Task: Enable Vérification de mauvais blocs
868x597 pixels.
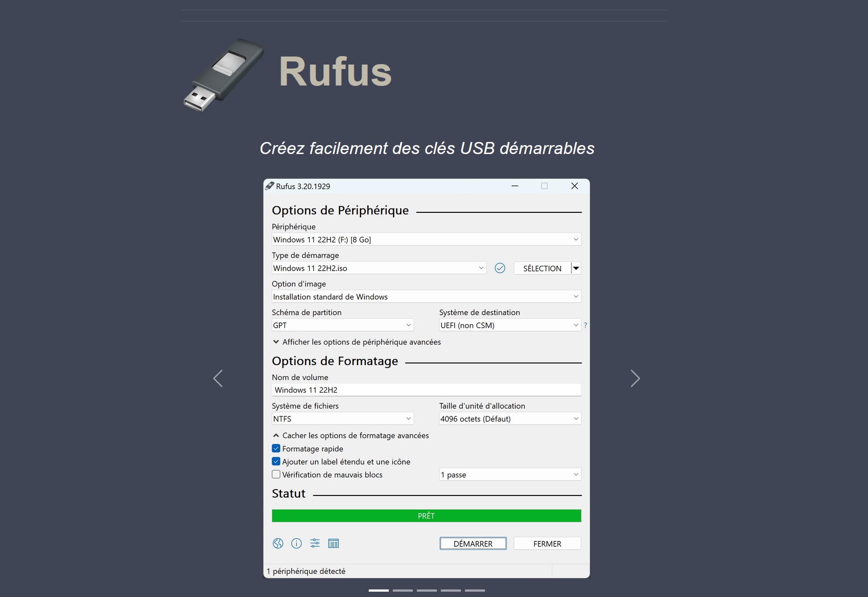Action: coord(276,474)
